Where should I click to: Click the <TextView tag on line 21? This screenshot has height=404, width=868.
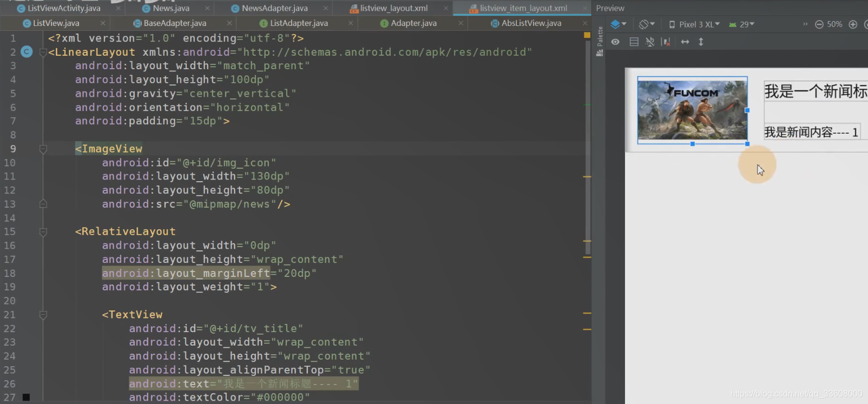click(133, 315)
